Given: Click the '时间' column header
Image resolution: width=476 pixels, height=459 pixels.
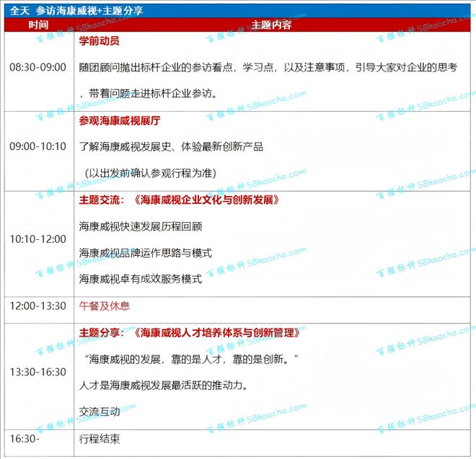Looking at the screenshot, I should pyautogui.click(x=38, y=25).
